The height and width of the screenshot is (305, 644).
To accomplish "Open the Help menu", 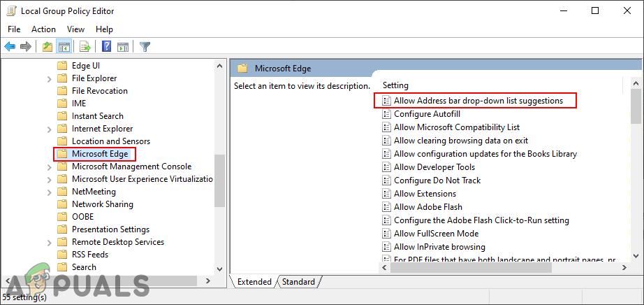I will tap(104, 29).
